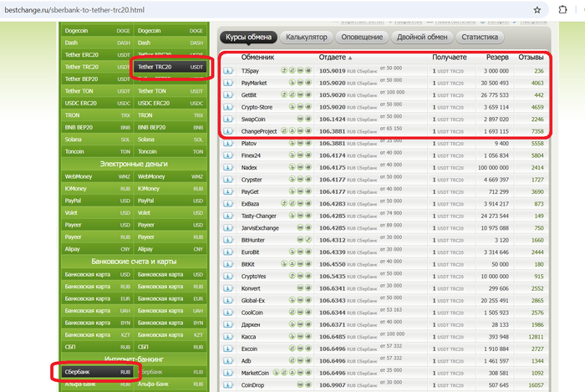Open info icon for BitHunter exchanger
This screenshot has height=392, width=585.
tap(228, 240)
